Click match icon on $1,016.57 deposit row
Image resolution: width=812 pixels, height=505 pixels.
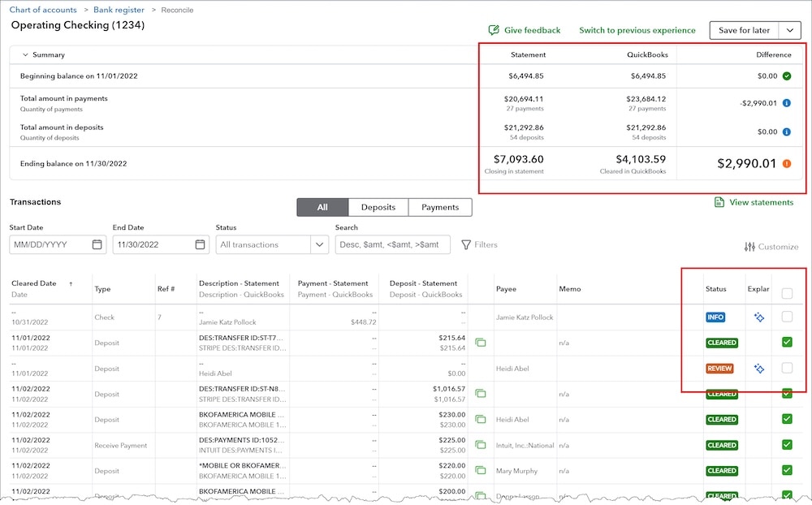point(481,394)
